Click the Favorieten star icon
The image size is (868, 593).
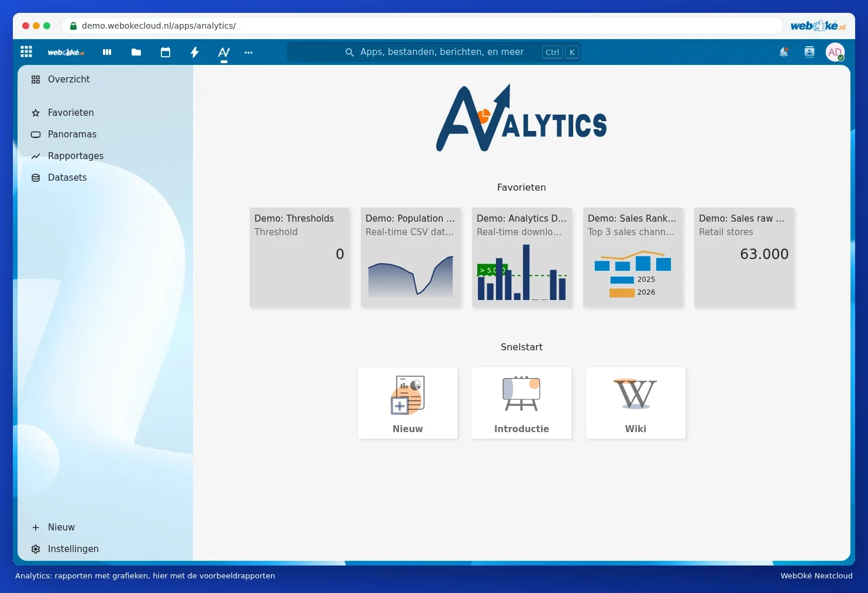click(36, 112)
